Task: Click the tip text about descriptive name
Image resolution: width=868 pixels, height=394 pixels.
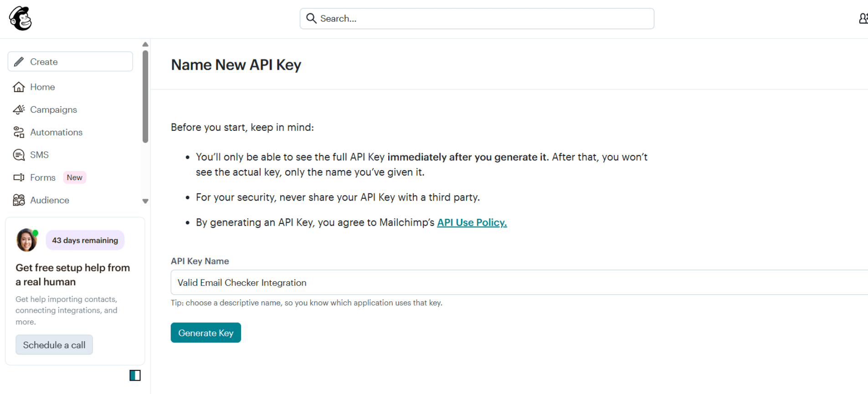Action: point(307,303)
